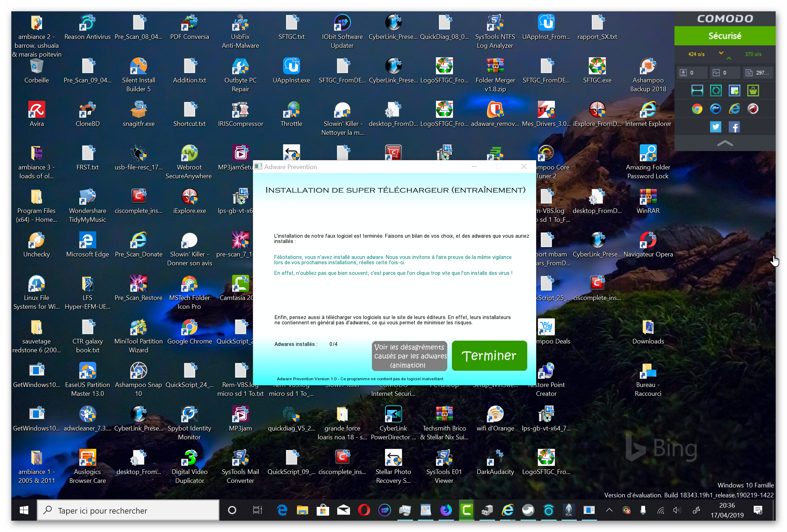Image resolution: width=787 pixels, height=532 pixels.
Task: Open the notification center icon
Action: pyautogui.click(x=758, y=510)
